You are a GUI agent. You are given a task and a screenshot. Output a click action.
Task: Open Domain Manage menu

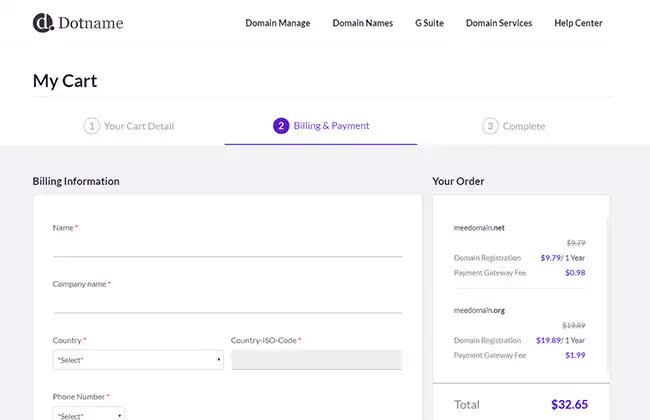tap(277, 23)
